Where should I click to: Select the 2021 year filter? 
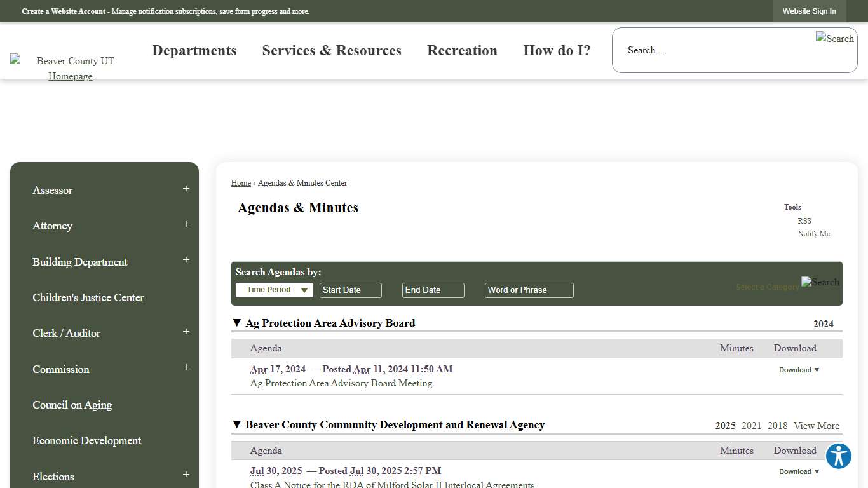751,425
